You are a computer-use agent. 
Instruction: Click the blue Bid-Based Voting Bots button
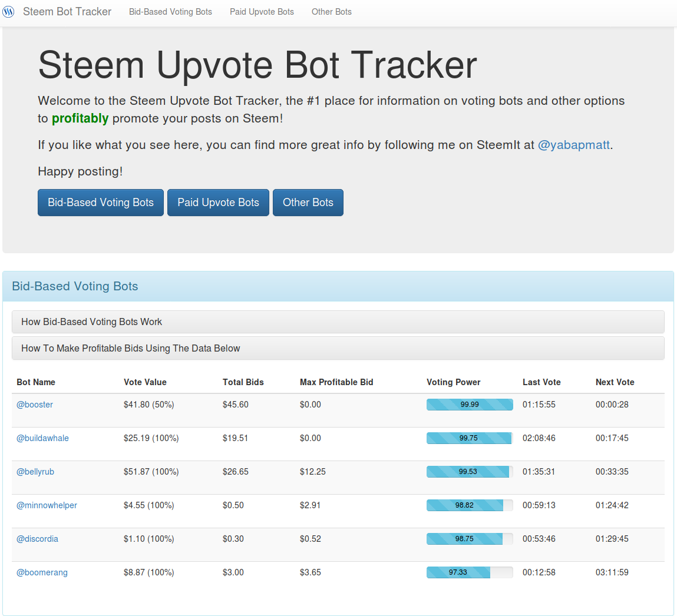point(101,203)
